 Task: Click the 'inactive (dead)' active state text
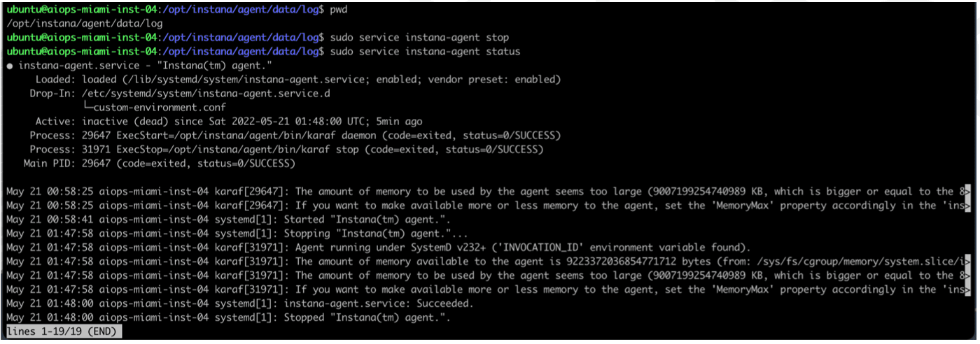tap(123, 122)
